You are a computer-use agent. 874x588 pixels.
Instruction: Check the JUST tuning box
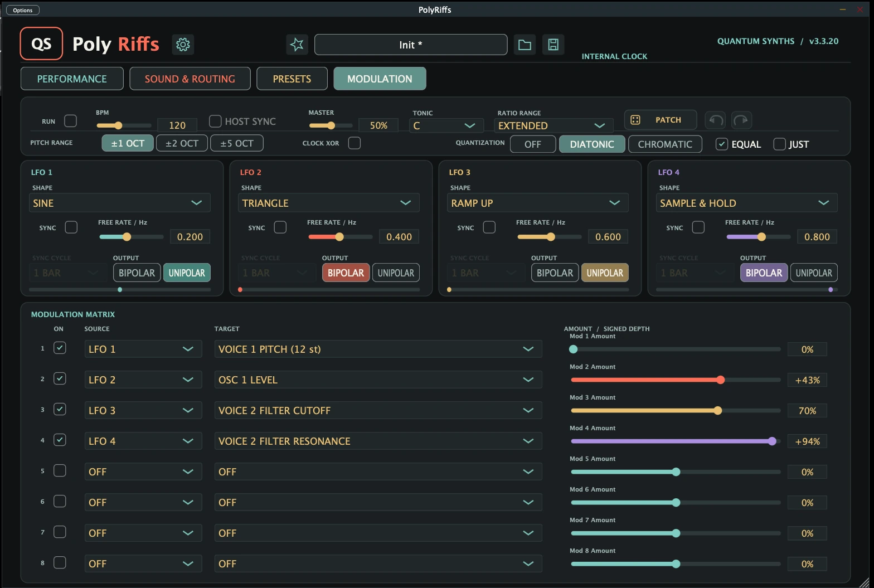(x=780, y=144)
